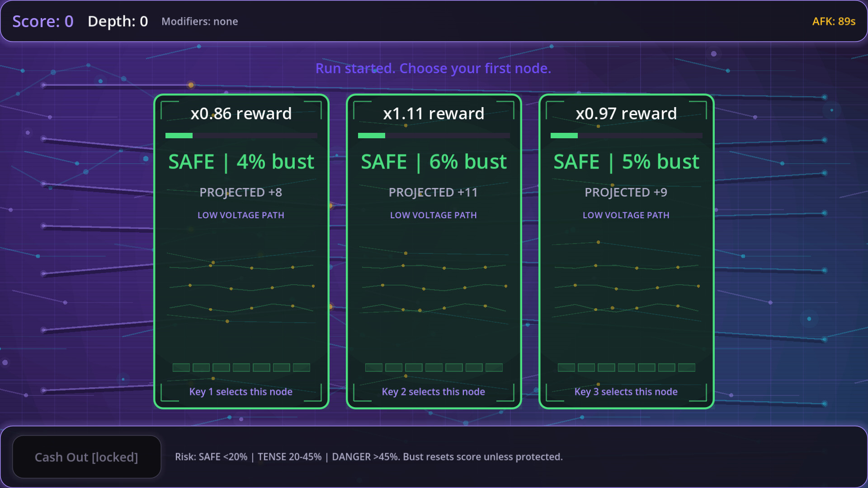Click the SAFE | 6% bust label
The width and height of the screenshot is (868, 488).
(x=434, y=162)
